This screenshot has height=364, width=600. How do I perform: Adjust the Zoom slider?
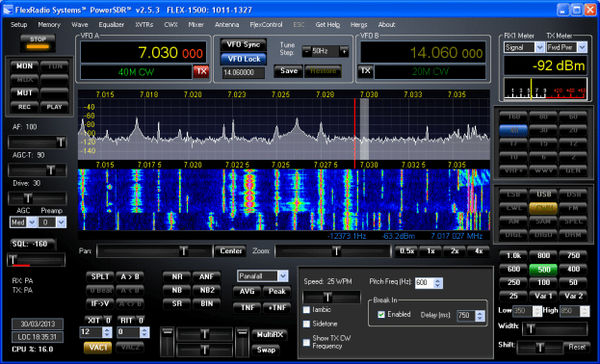tap(333, 251)
